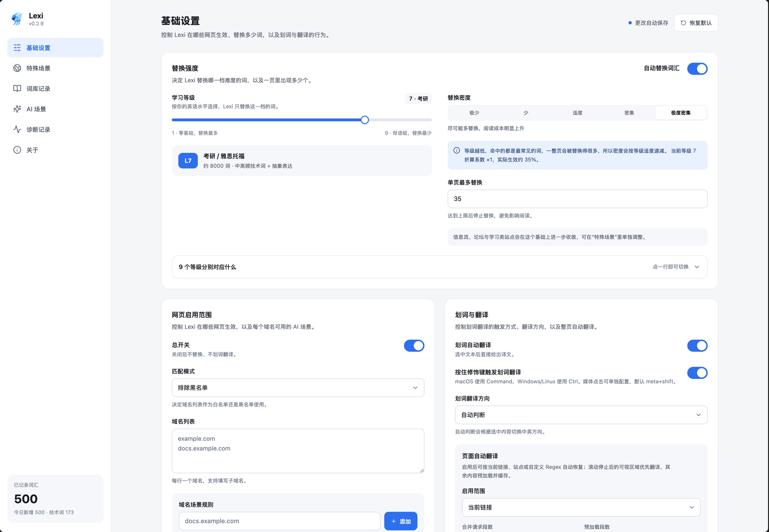Screen dimensions: 769x532
Task: Click the 信息流、论坛与学习类站点 hint note
Action: [x=578, y=237]
